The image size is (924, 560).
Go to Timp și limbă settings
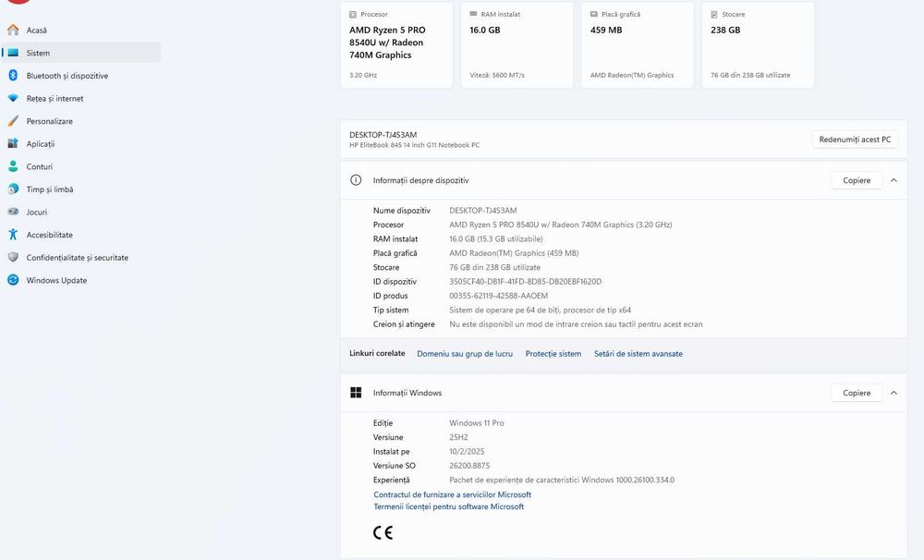tap(50, 189)
